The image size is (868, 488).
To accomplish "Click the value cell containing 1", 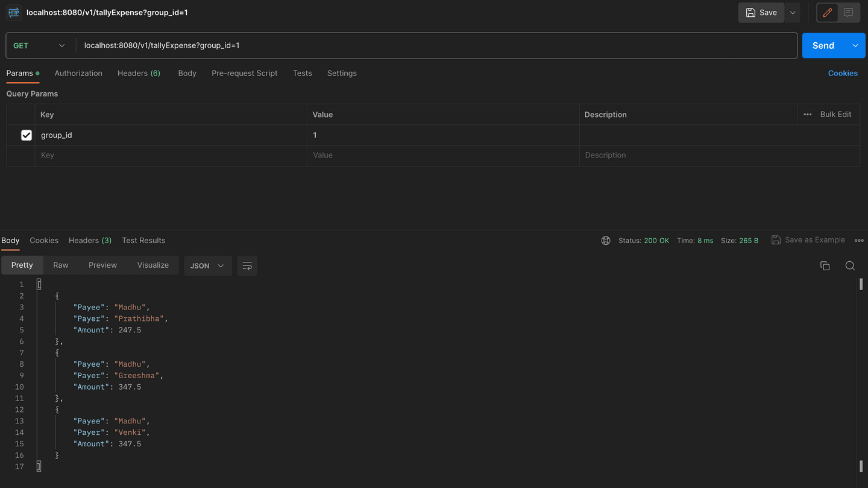I will (x=442, y=135).
